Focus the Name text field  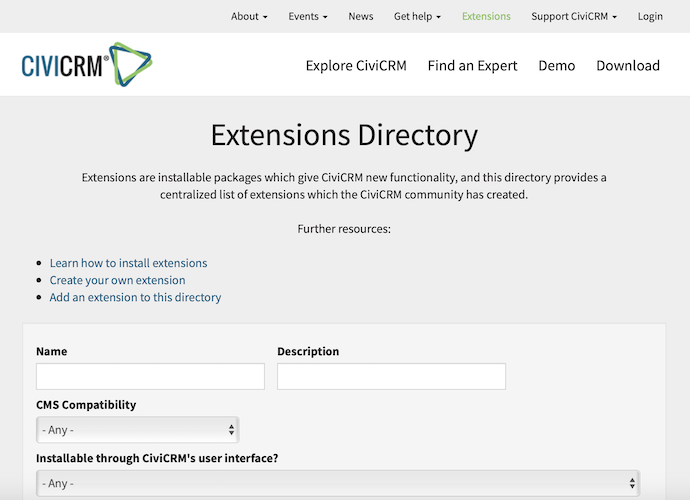click(150, 376)
